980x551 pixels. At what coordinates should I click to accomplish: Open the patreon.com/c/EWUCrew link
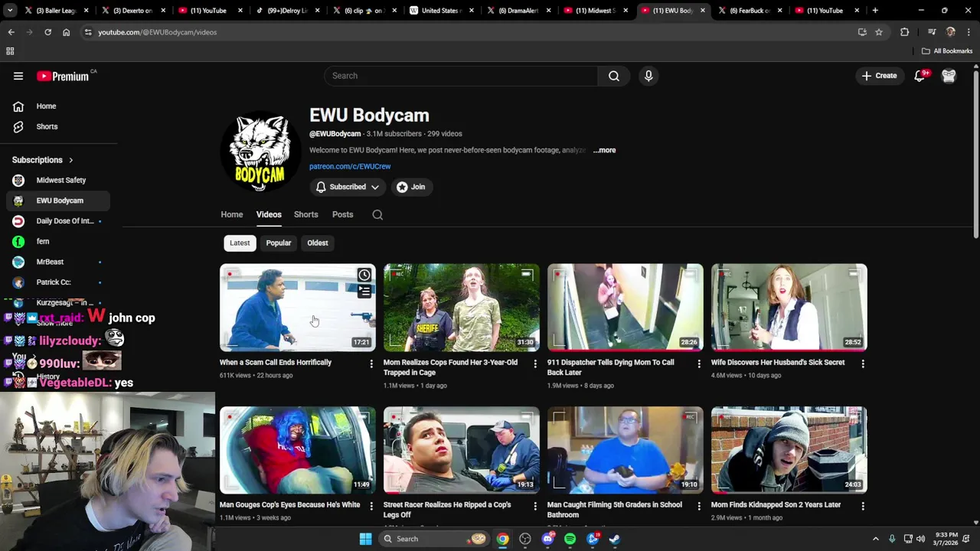click(350, 167)
